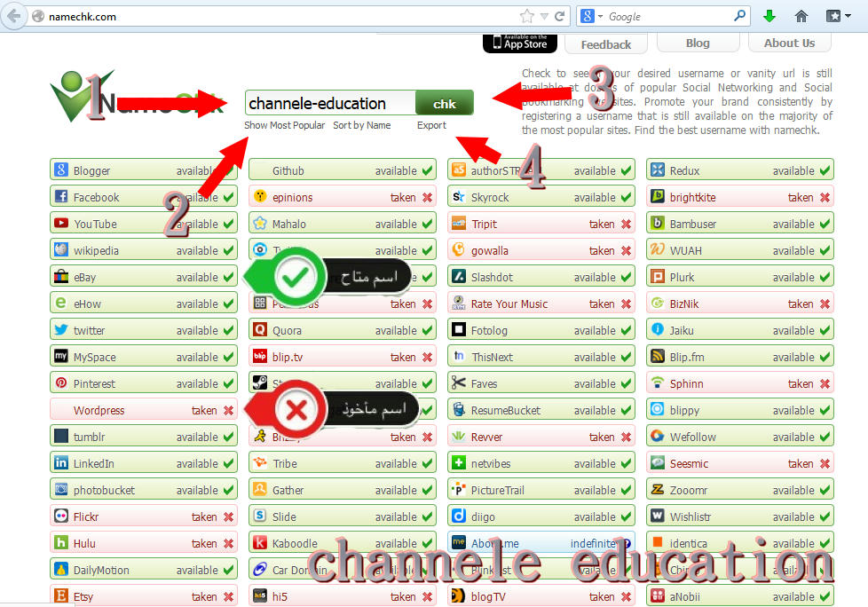The width and height of the screenshot is (868, 607).
Task: Click the browser back arrow button
Action: coord(13,16)
